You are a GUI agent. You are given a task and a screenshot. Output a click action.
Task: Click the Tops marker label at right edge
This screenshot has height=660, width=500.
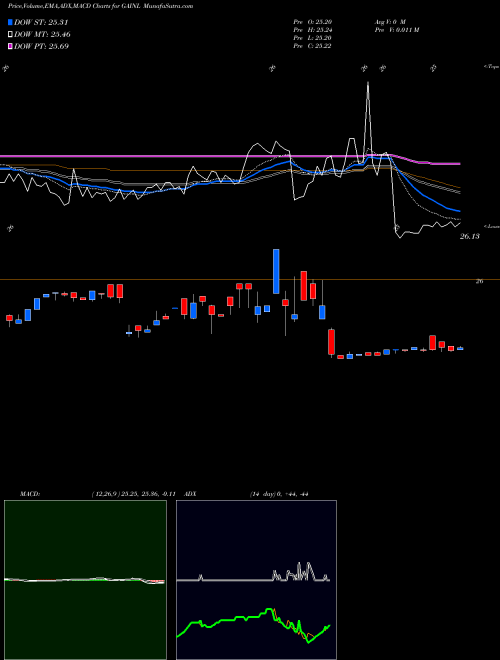(x=491, y=67)
